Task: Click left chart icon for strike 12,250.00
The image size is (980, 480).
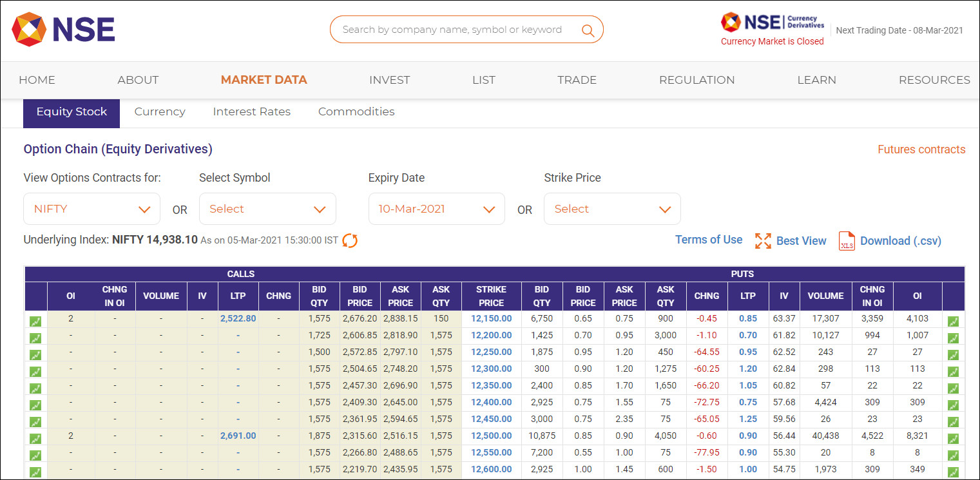Action: point(35,354)
